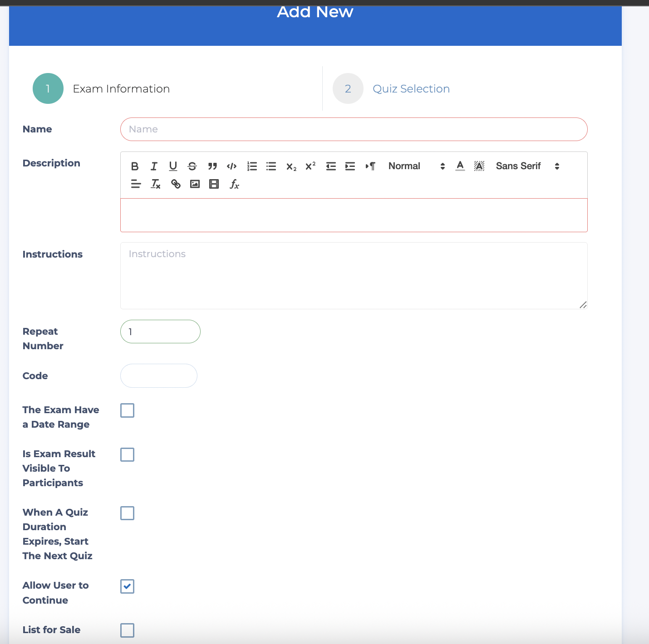Viewport: 649px width, 644px height.
Task: Insert an image into the description
Action: point(195,184)
